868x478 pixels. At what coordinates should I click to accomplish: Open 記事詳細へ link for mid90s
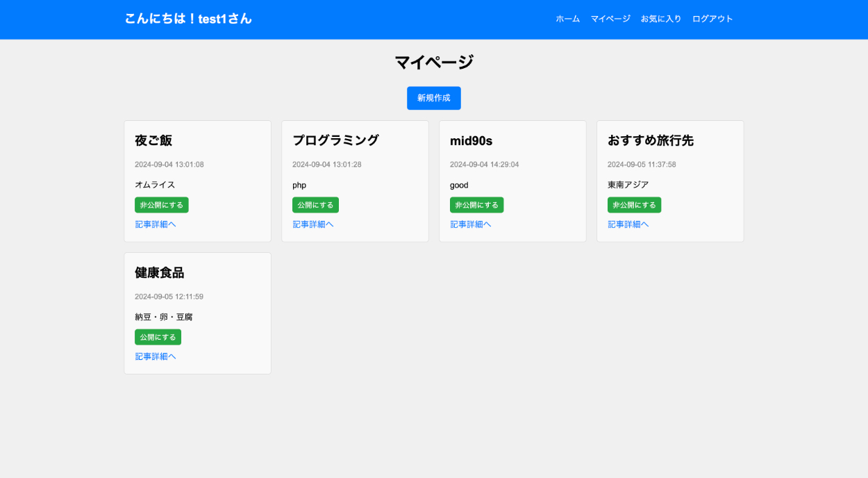tap(471, 224)
